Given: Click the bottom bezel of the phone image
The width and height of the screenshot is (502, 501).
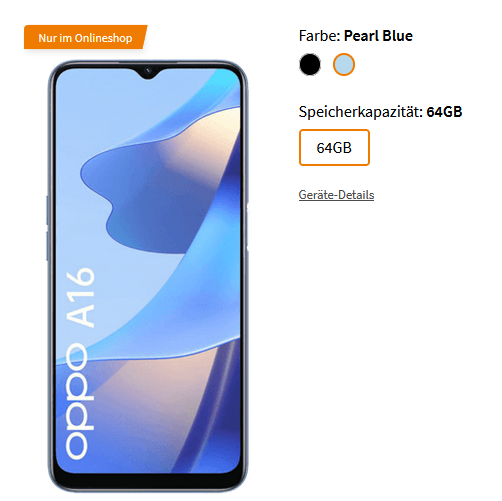Looking at the screenshot, I should point(148,482).
